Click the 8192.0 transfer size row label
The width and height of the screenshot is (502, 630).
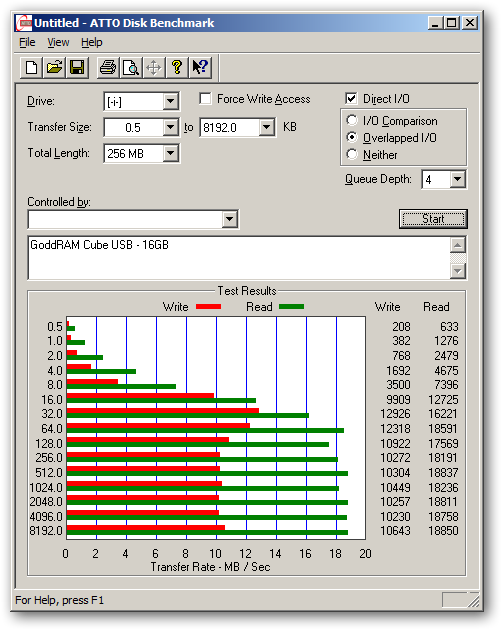click(46, 531)
